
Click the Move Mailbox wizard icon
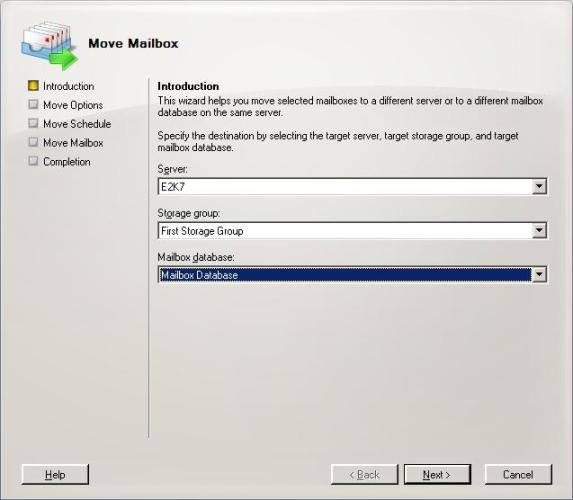[x=49, y=46]
